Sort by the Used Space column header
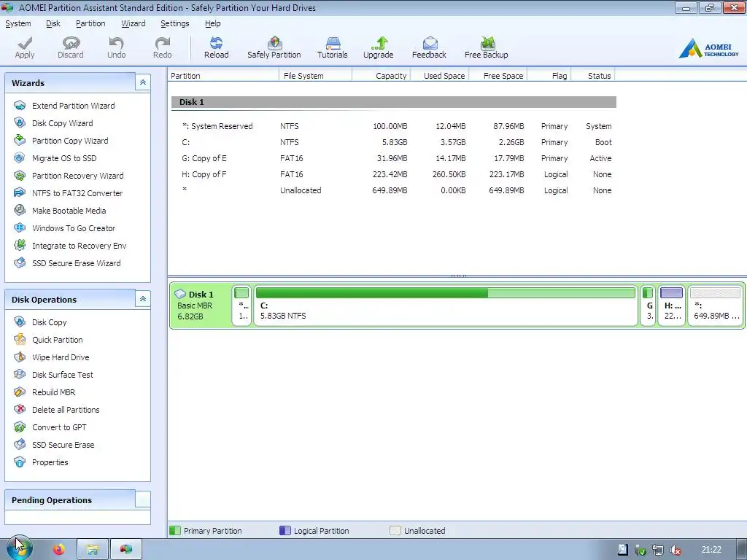The image size is (747, 560). 440,76
